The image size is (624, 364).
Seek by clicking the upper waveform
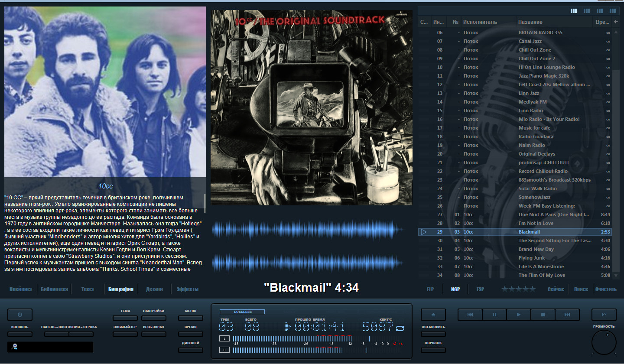pos(307,230)
